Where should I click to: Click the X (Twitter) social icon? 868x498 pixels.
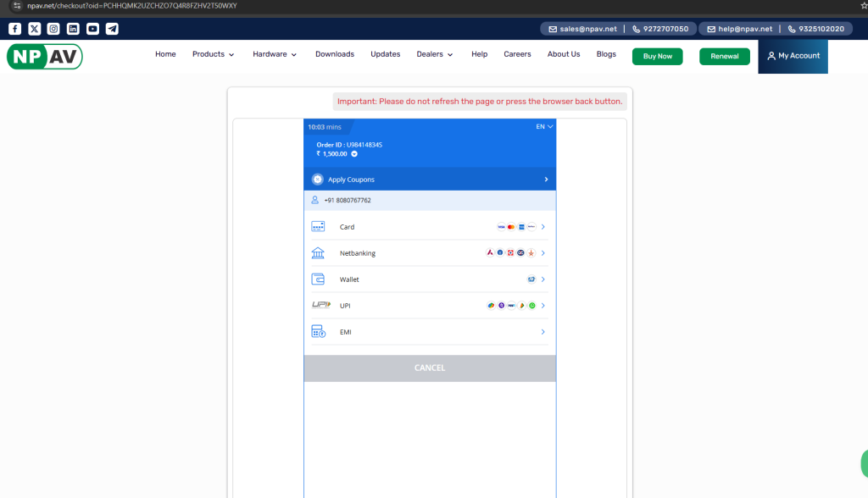(34, 29)
